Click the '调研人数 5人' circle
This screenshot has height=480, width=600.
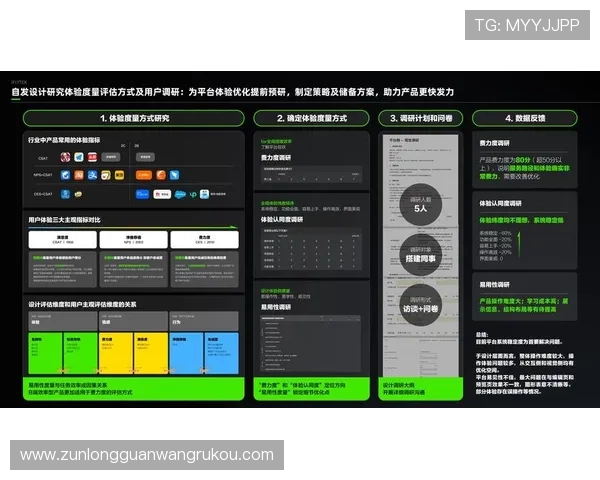421,204
